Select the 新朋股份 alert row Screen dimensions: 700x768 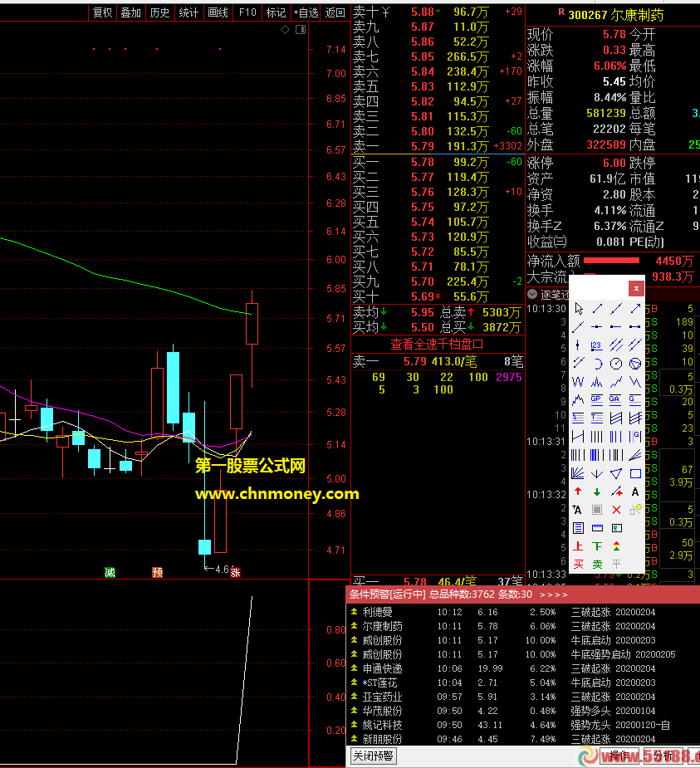click(x=523, y=739)
